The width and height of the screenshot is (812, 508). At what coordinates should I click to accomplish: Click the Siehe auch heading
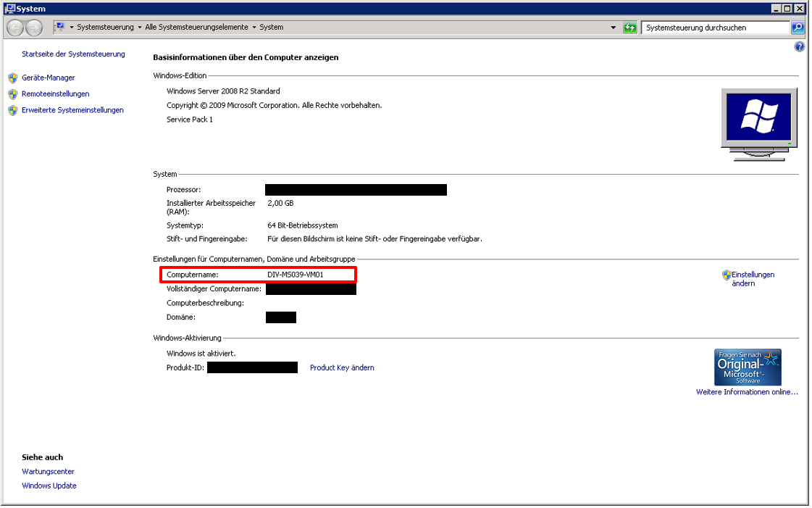point(43,457)
